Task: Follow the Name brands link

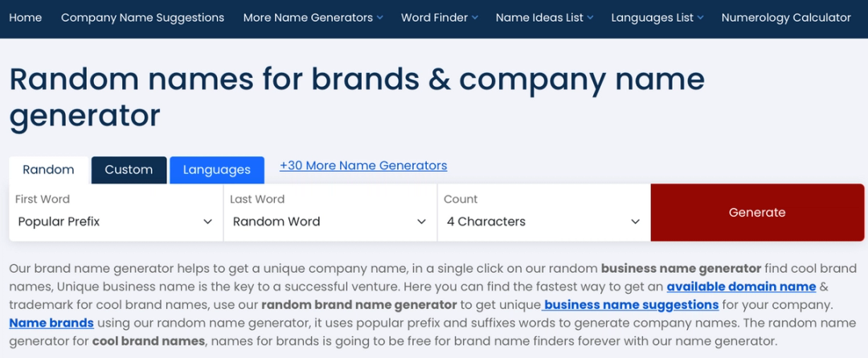Action: pyautogui.click(x=51, y=323)
